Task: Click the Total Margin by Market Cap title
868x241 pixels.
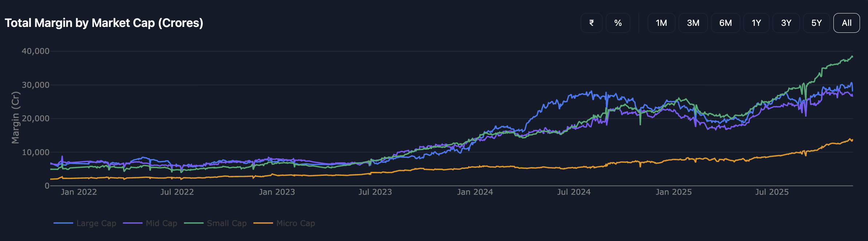Action: (104, 23)
